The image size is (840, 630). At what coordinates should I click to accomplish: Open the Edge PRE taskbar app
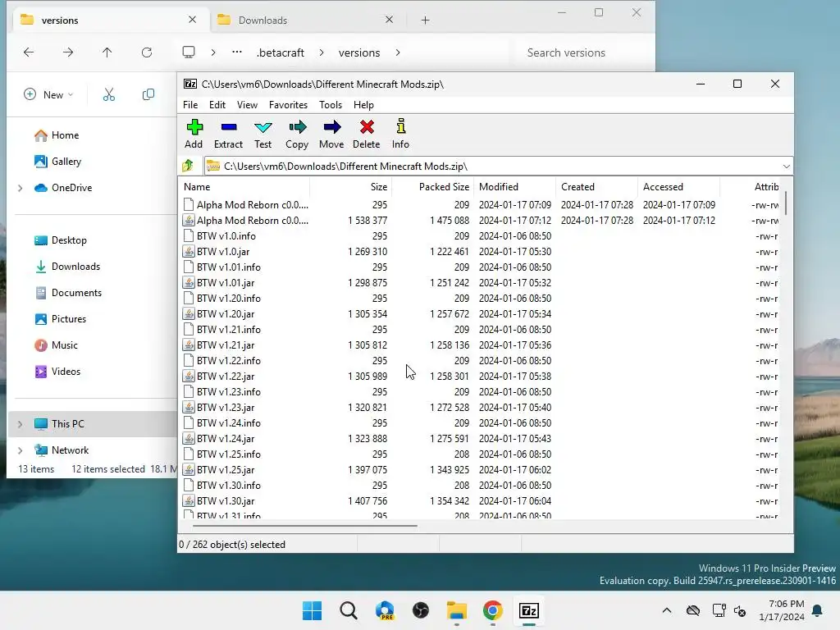point(386,610)
